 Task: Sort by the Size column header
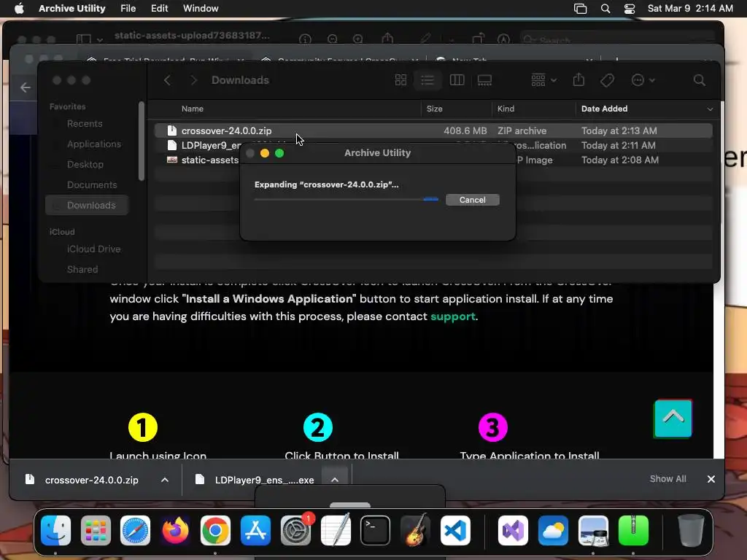pyautogui.click(x=434, y=109)
